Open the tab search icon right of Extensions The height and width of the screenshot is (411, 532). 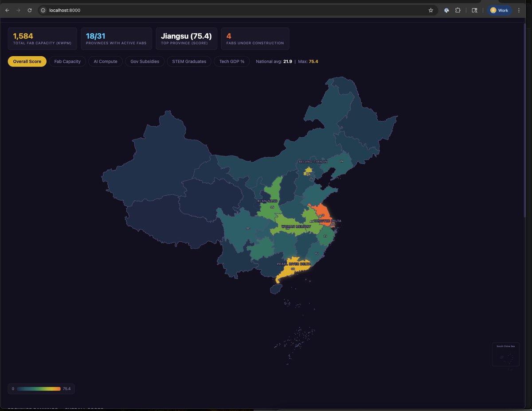coord(474,10)
